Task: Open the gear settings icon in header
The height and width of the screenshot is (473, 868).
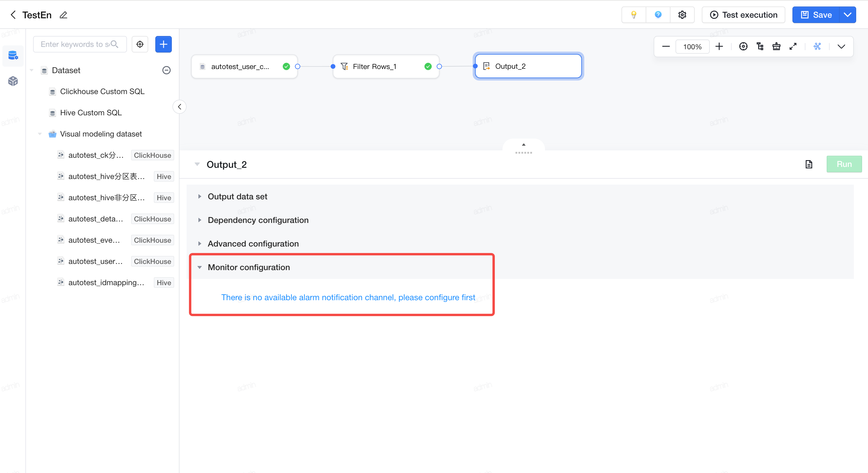Action: tap(682, 15)
